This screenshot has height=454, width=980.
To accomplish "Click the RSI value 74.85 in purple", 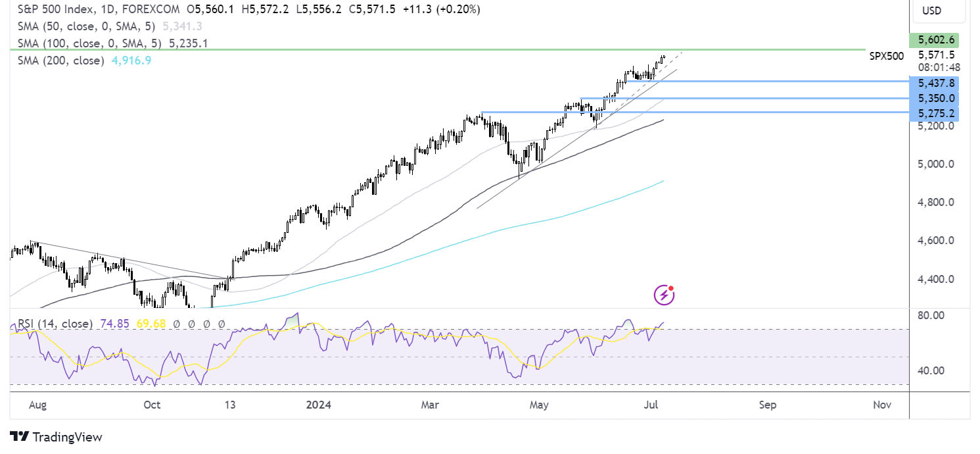I will coord(114,324).
